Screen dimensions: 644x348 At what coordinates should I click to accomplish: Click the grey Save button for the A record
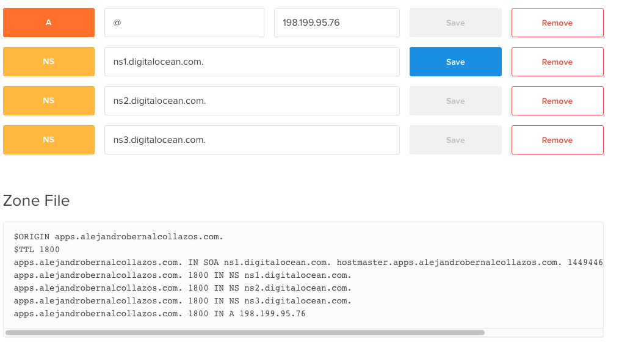tap(455, 23)
